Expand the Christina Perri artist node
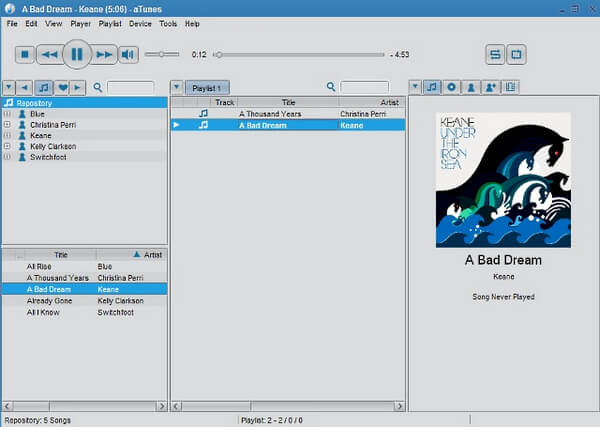Viewport: 600px width, 427px height. pos(7,124)
